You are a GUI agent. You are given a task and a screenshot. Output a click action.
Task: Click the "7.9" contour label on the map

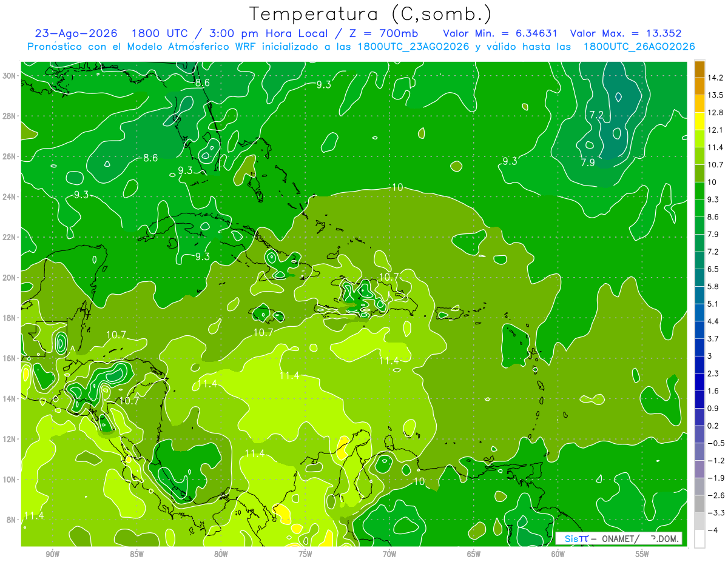[587, 162]
